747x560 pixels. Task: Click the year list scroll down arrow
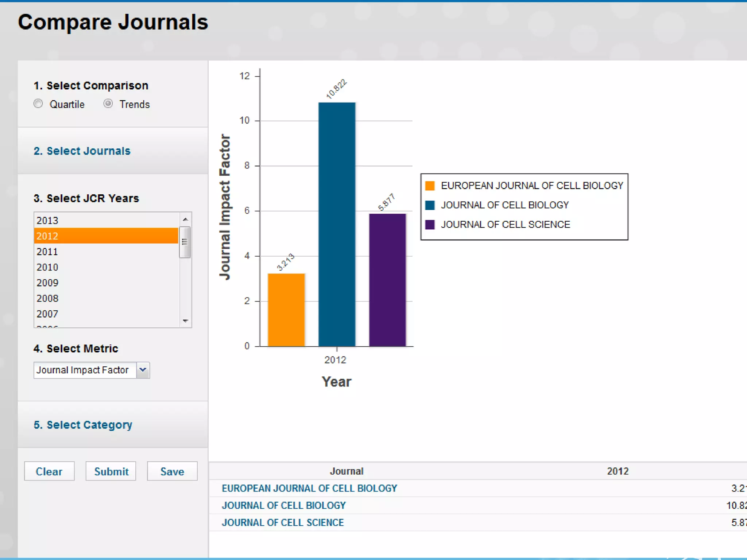click(185, 321)
